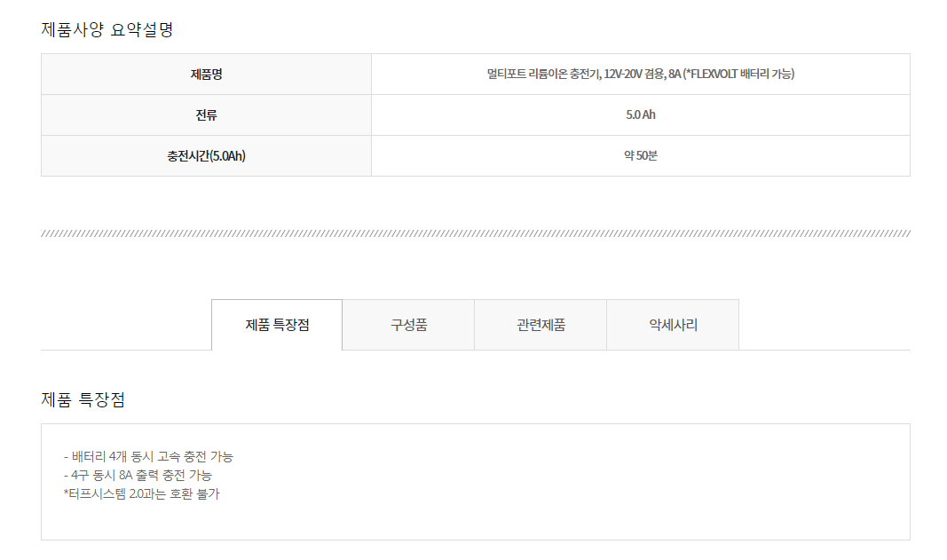The image size is (947, 560).
Task: Click the 5.0 Ah value cell
Action: pos(641,114)
